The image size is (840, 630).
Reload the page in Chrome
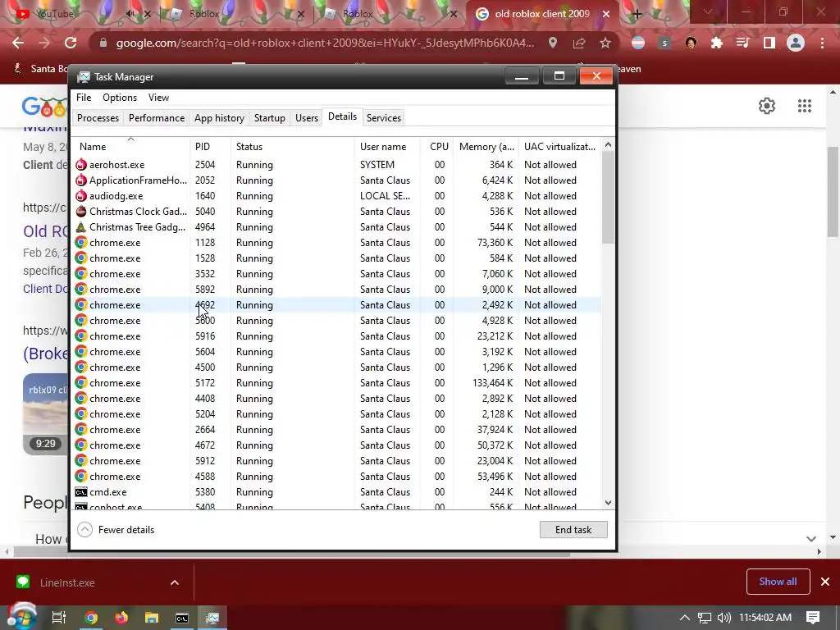[x=71, y=43]
